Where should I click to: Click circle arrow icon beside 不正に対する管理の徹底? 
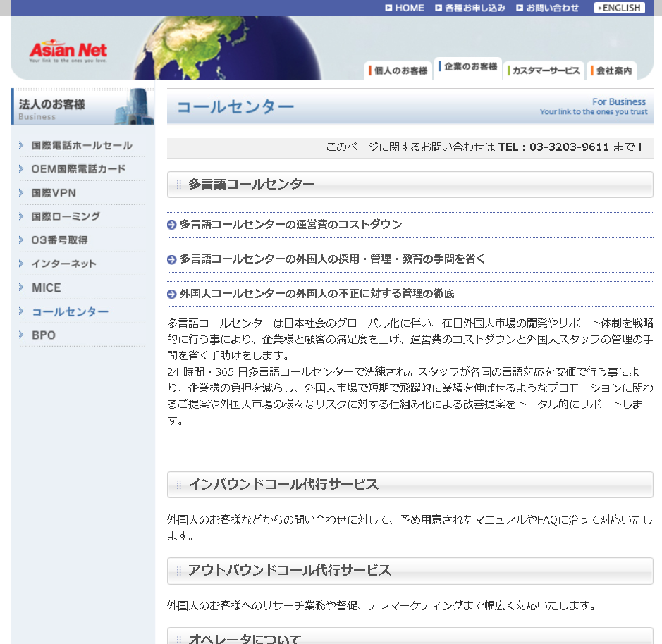click(x=171, y=294)
